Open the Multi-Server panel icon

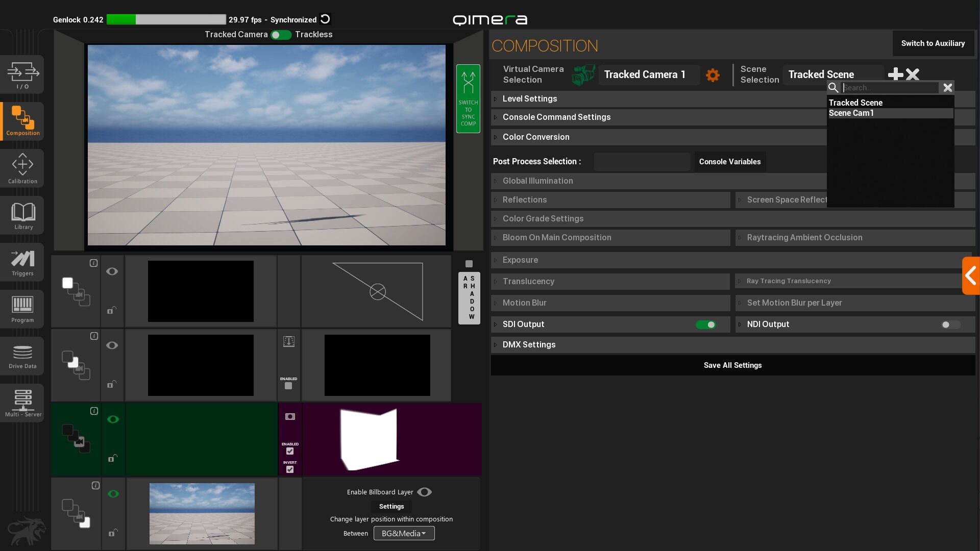coord(22,403)
